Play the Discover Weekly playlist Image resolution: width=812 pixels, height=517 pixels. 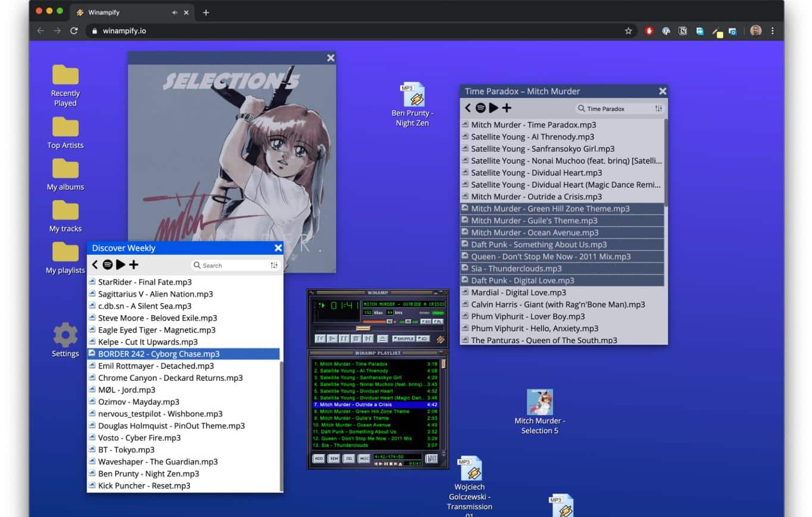121,265
